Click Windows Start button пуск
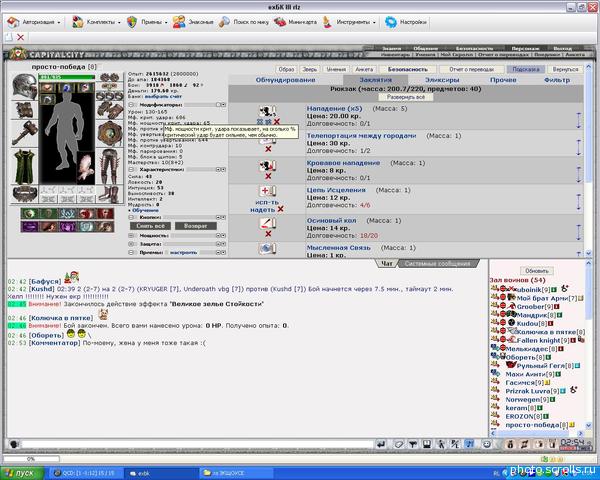 [20, 472]
